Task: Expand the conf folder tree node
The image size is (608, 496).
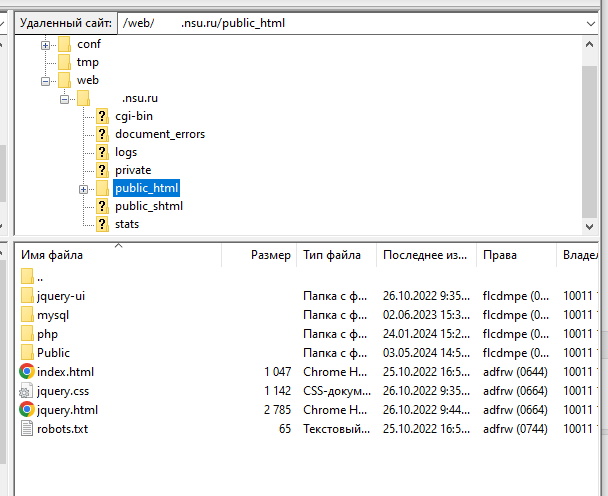Action: 45,44
